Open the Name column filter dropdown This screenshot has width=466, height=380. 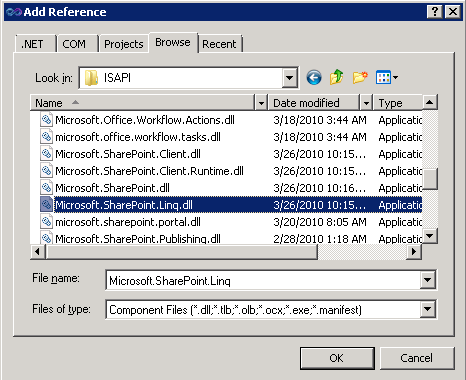(261, 103)
